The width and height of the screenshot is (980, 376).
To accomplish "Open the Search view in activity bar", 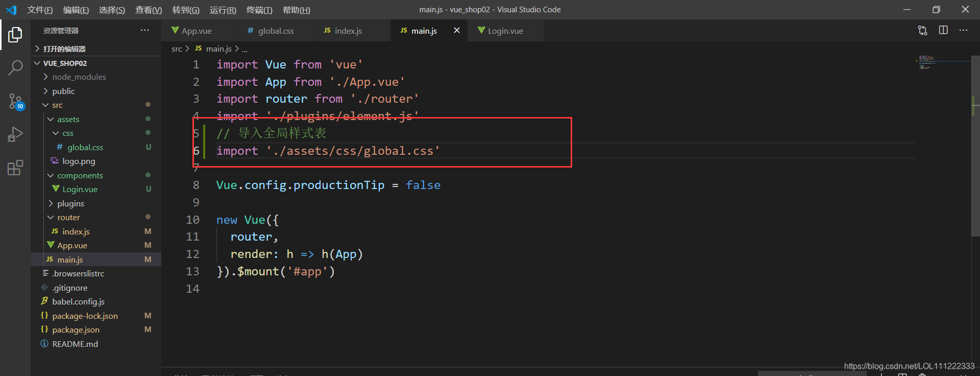I will click(15, 67).
